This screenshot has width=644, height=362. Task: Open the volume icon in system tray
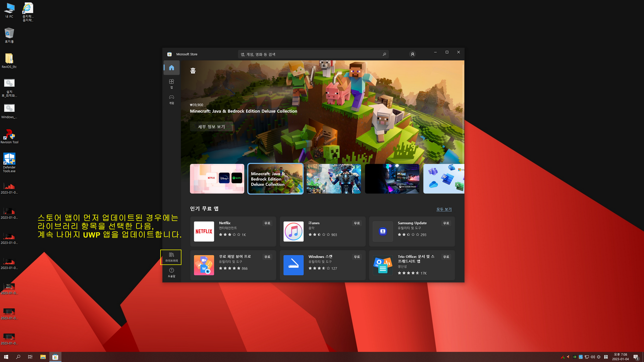tap(593, 357)
